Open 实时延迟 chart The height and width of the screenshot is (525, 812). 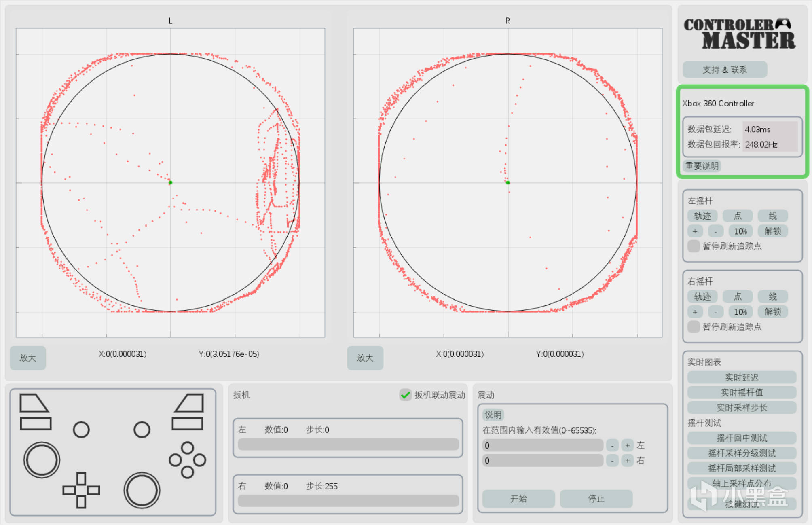coord(742,377)
